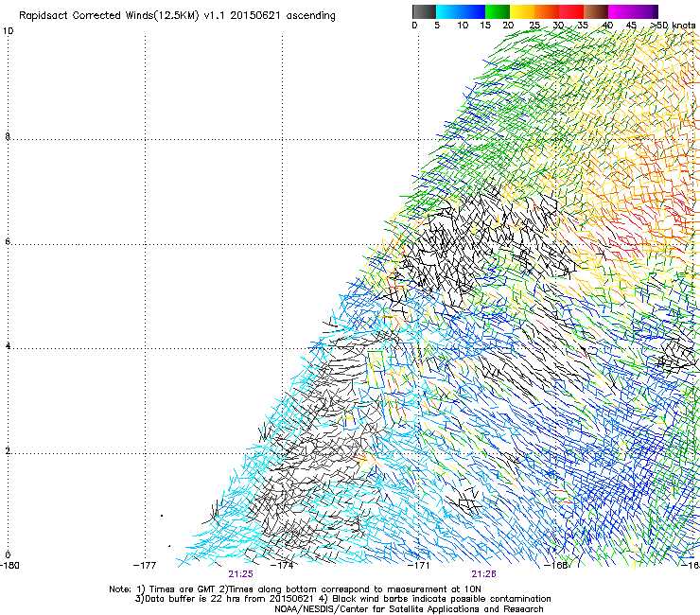Click the latitude '4' axis label
Viewport: 700px width, 615px height.
(x=8, y=346)
